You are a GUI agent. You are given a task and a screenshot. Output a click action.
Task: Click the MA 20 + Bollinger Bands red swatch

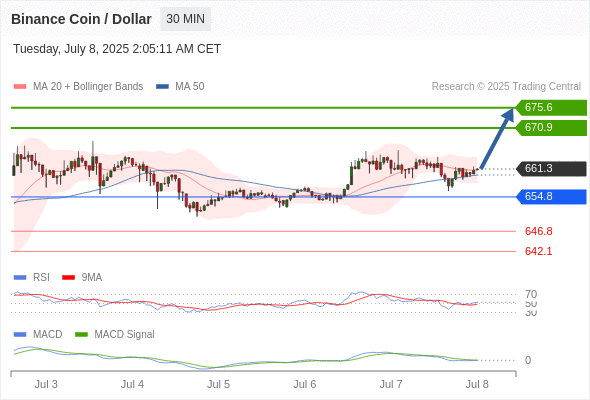point(20,87)
